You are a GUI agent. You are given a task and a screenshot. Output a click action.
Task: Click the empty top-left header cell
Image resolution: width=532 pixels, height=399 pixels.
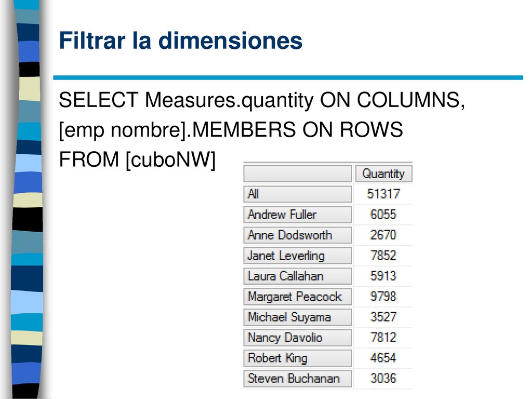pyautogui.click(x=298, y=174)
